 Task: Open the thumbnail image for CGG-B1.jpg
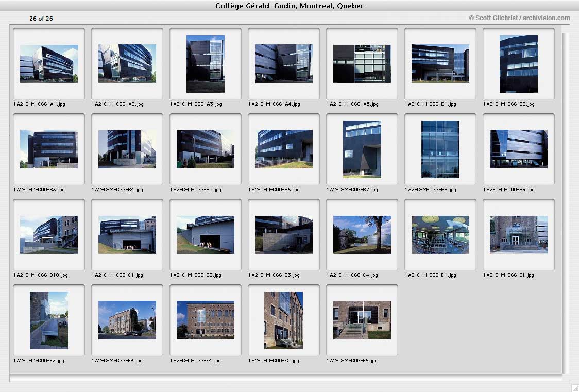point(440,63)
